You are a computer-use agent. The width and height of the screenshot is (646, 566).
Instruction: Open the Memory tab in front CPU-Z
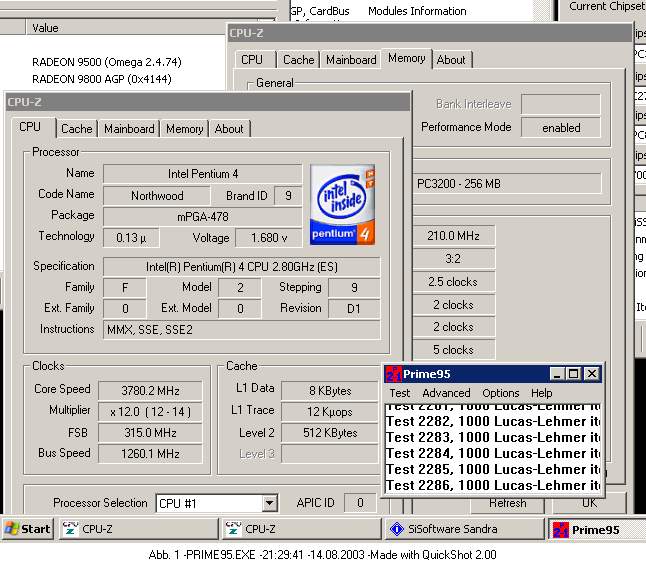(185, 129)
